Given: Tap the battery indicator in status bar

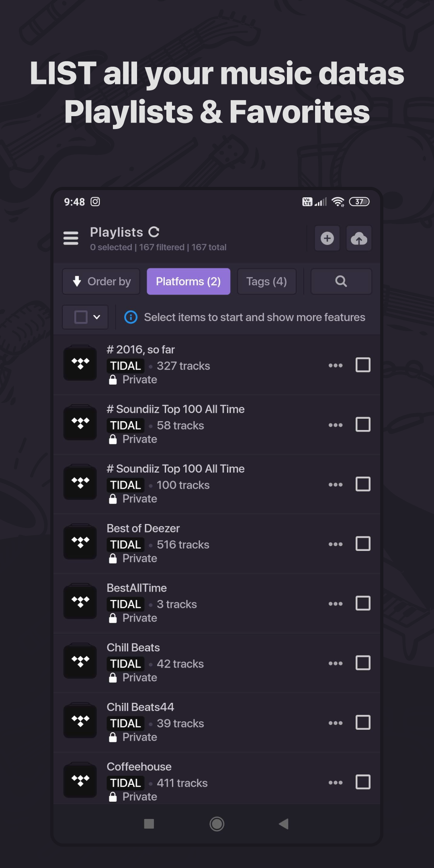Looking at the screenshot, I should tap(359, 202).
